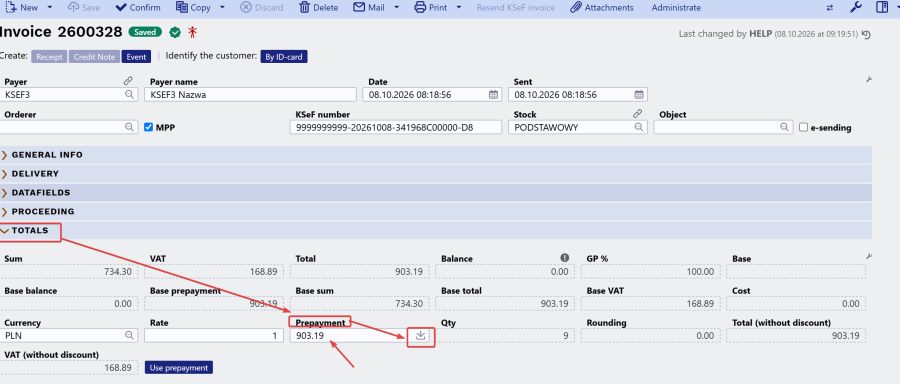Click the link icon above Payer field
Image resolution: width=900 pixels, height=384 pixels.
(x=128, y=82)
